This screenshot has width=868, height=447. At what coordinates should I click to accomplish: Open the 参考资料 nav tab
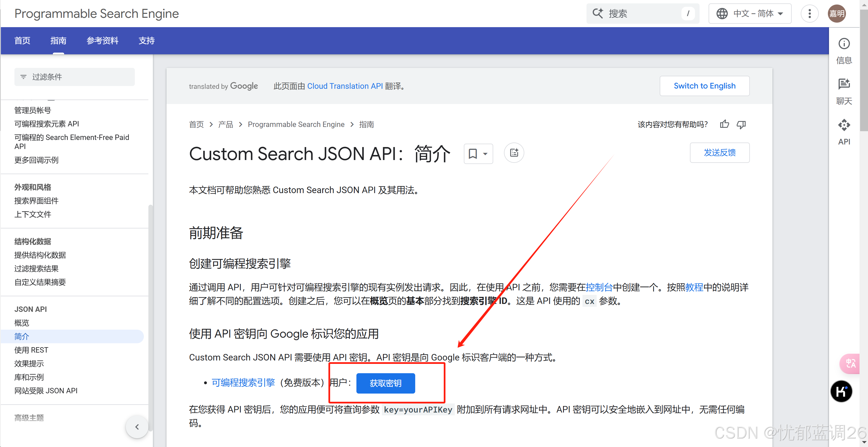(x=102, y=40)
